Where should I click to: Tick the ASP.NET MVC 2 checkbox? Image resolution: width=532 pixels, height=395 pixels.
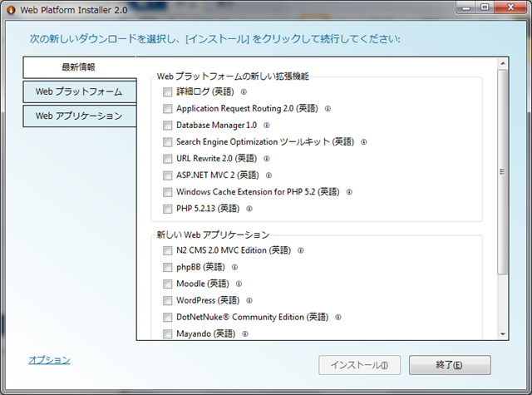(168, 175)
